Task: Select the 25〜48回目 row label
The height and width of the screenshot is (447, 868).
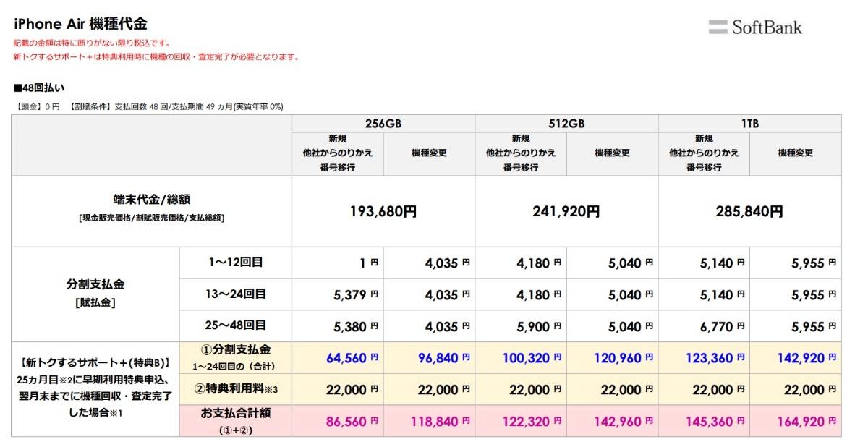Action: (235, 325)
